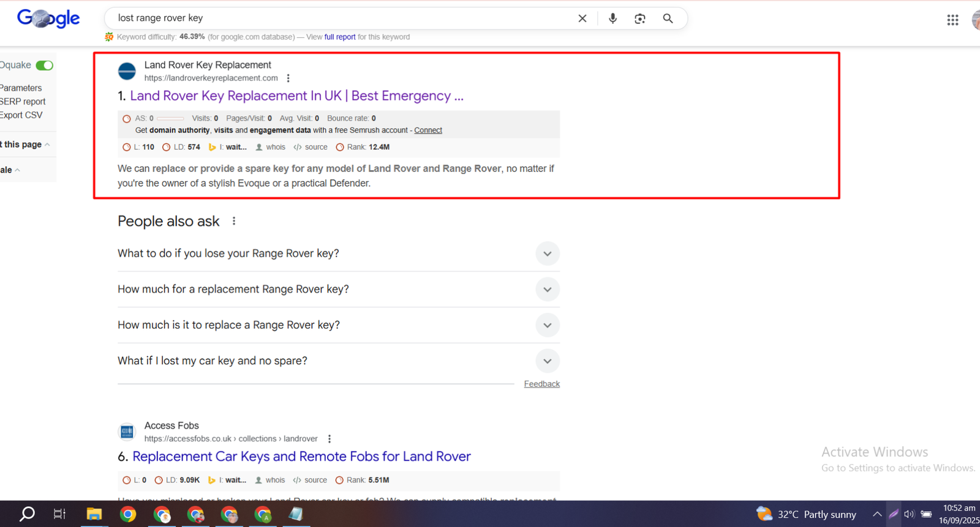
Task: Expand 'How much is it to replace a Range Rover key?'
Action: pos(547,325)
